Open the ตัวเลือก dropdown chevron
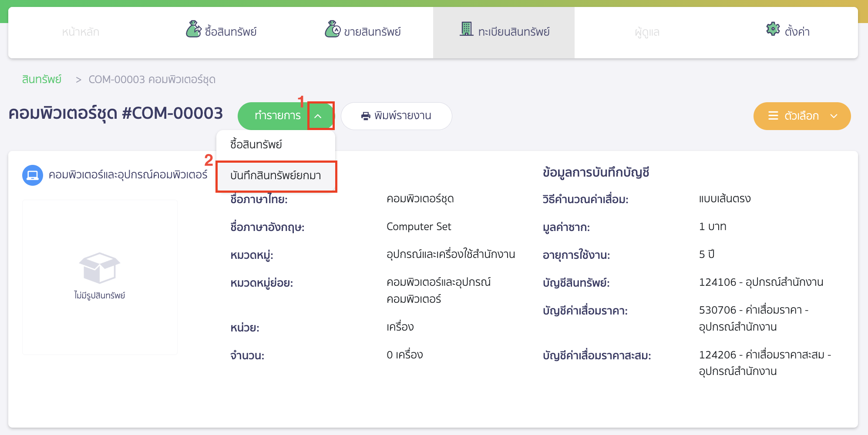Viewport: 868px width, 435px height. [834, 117]
